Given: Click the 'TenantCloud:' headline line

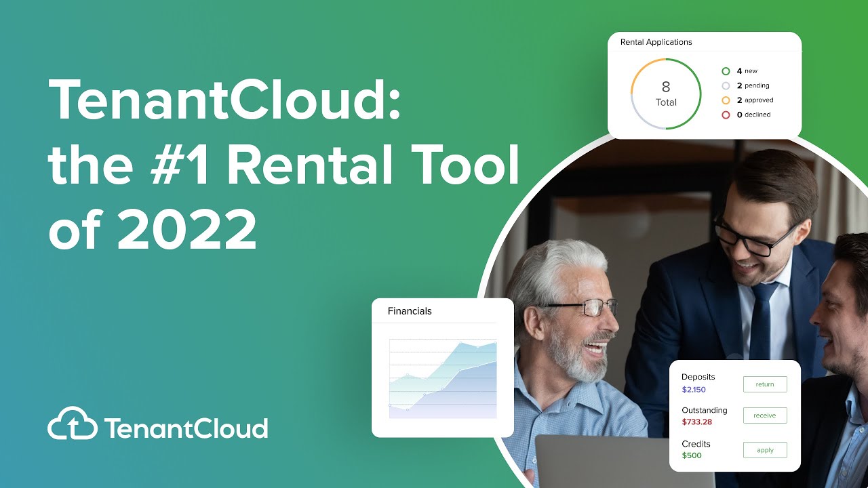Looking at the screenshot, I should (x=224, y=99).
